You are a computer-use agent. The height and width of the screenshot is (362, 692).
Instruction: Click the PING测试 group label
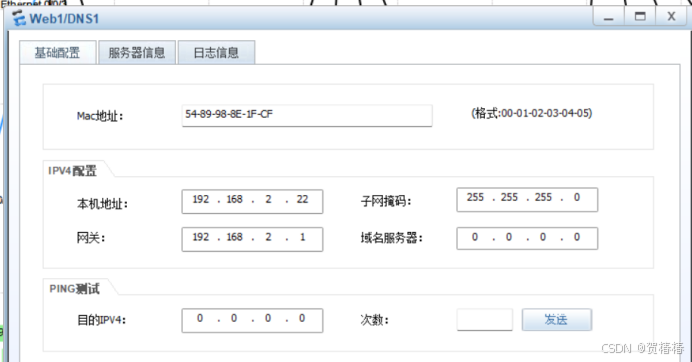tap(74, 289)
